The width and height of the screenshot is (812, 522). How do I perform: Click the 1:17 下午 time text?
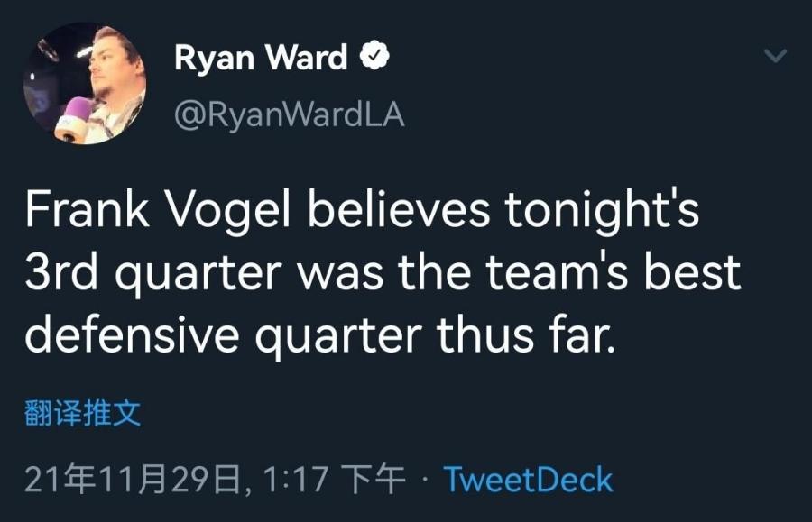[x=334, y=480]
